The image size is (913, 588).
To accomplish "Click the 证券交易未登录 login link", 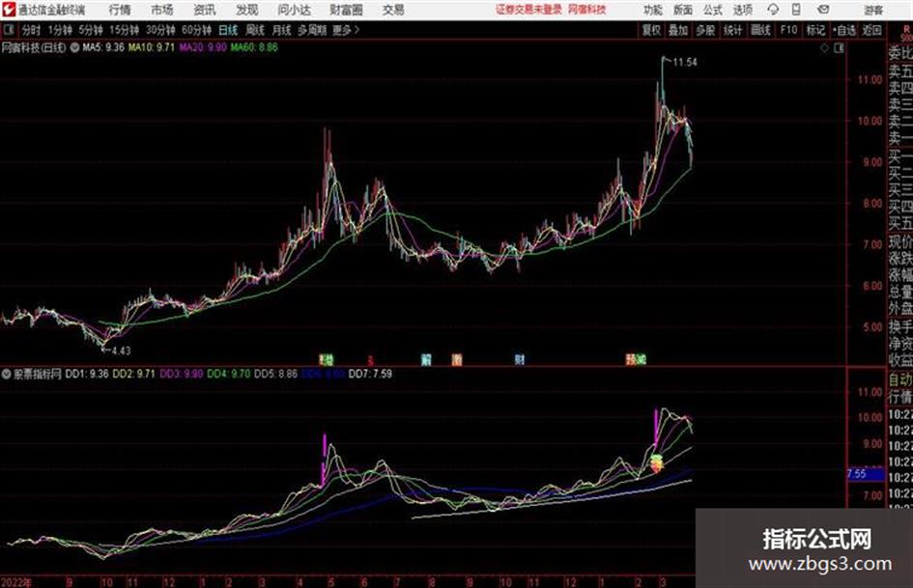I will click(x=528, y=10).
